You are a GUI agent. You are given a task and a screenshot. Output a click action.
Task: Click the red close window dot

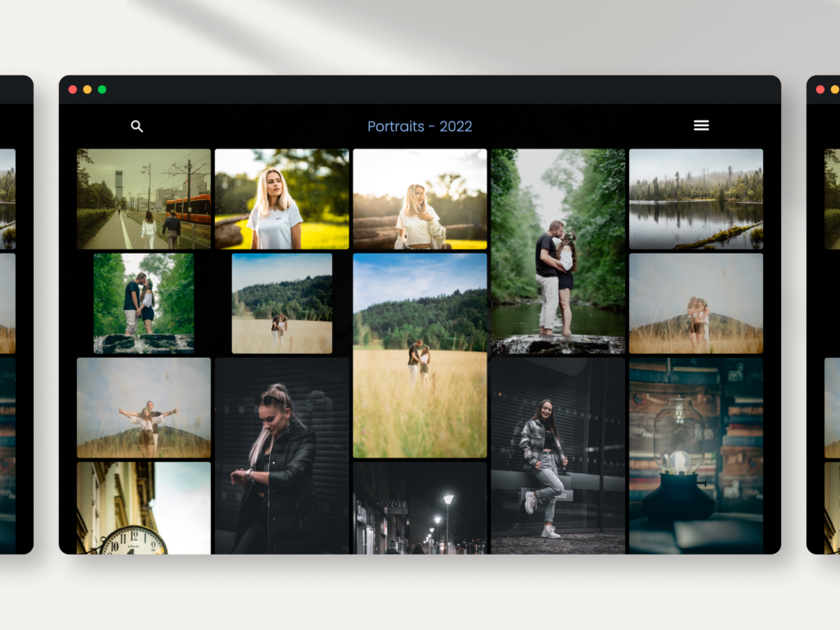click(73, 89)
